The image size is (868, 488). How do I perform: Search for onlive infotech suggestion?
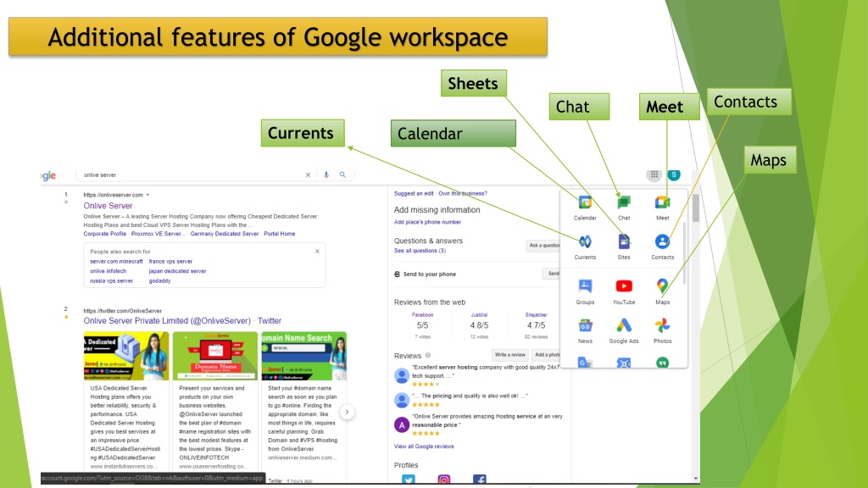click(108, 271)
